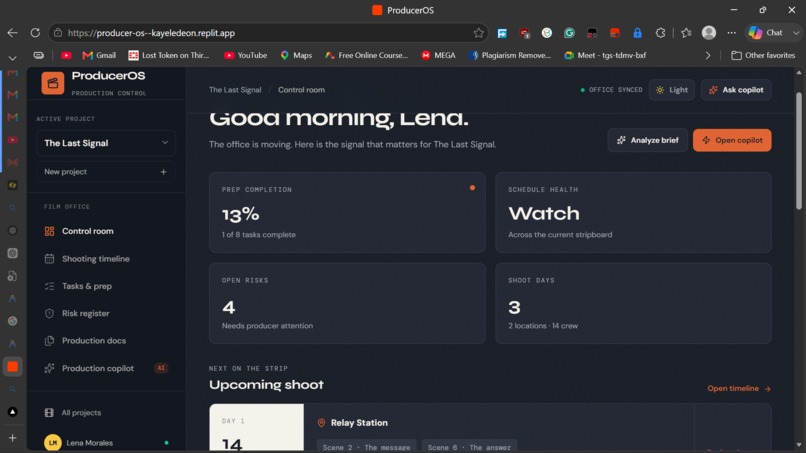806x453 pixels.
Task: Open the Maps bookmark
Action: coord(296,55)
